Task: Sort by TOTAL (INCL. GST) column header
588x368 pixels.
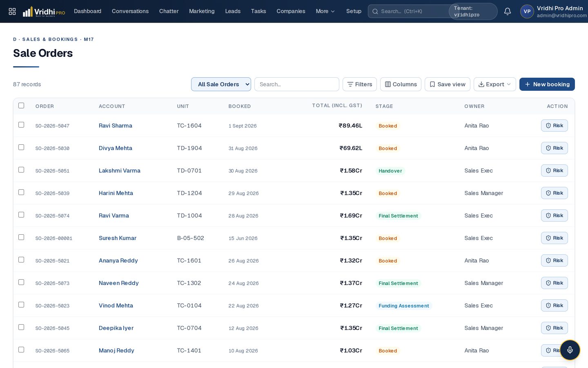Action: click(x=337, y=105)
